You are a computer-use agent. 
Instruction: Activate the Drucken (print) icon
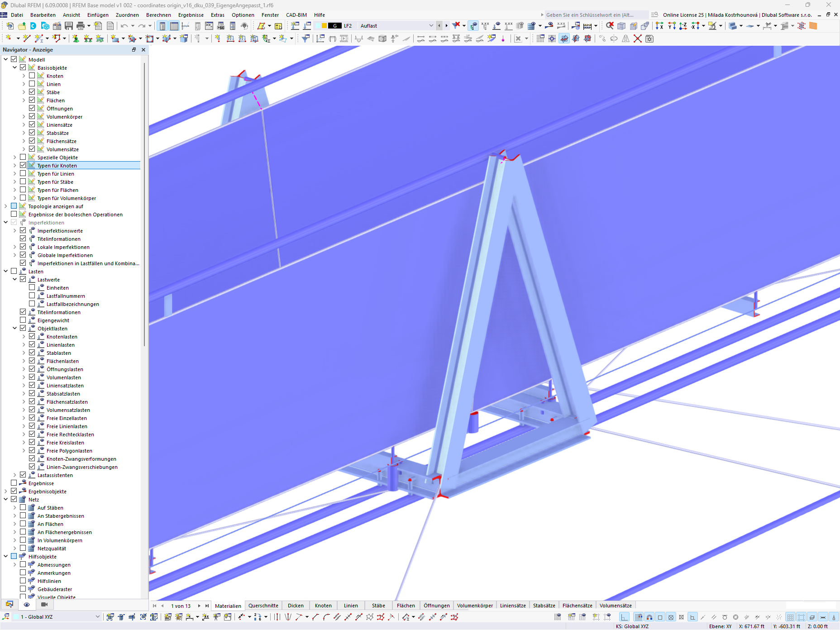point(80,26)
